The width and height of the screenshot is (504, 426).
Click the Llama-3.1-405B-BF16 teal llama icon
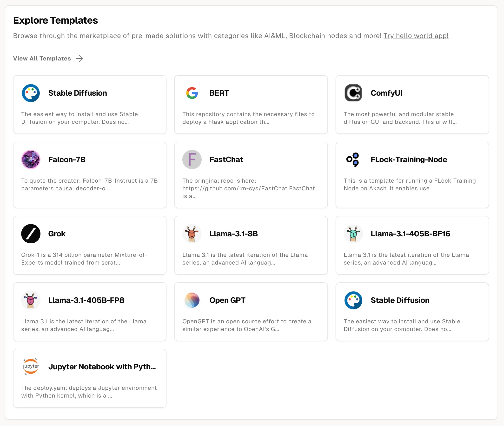353,233
